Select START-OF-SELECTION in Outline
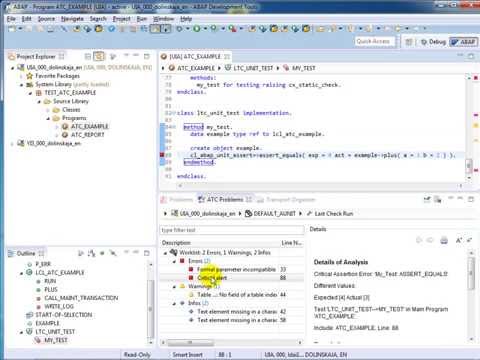Screen dimensions: 480x360 click(59, 315)
